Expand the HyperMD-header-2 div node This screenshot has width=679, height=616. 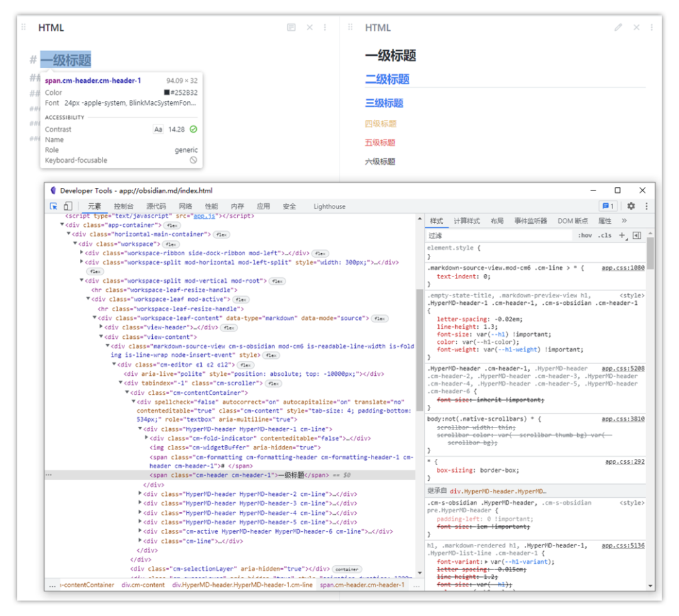(140, 493)
